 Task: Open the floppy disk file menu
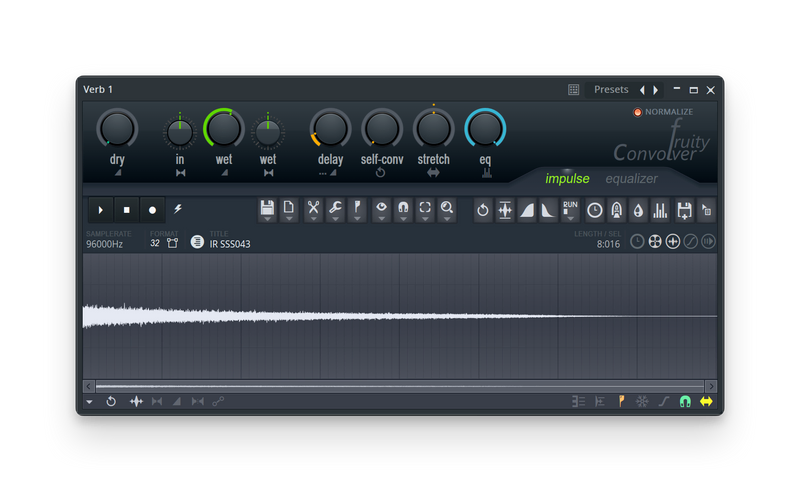tap(267, 210)
